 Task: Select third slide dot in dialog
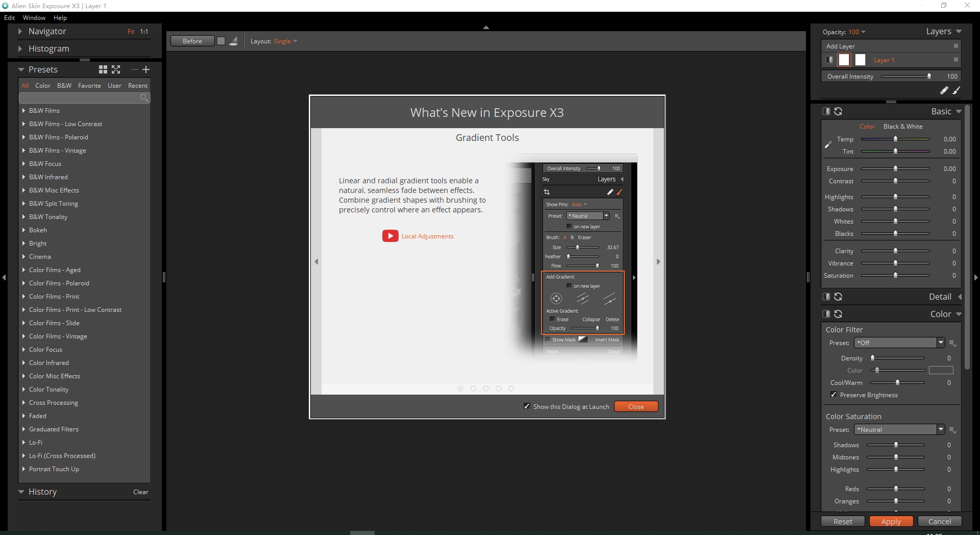click(x=486, y=388)
